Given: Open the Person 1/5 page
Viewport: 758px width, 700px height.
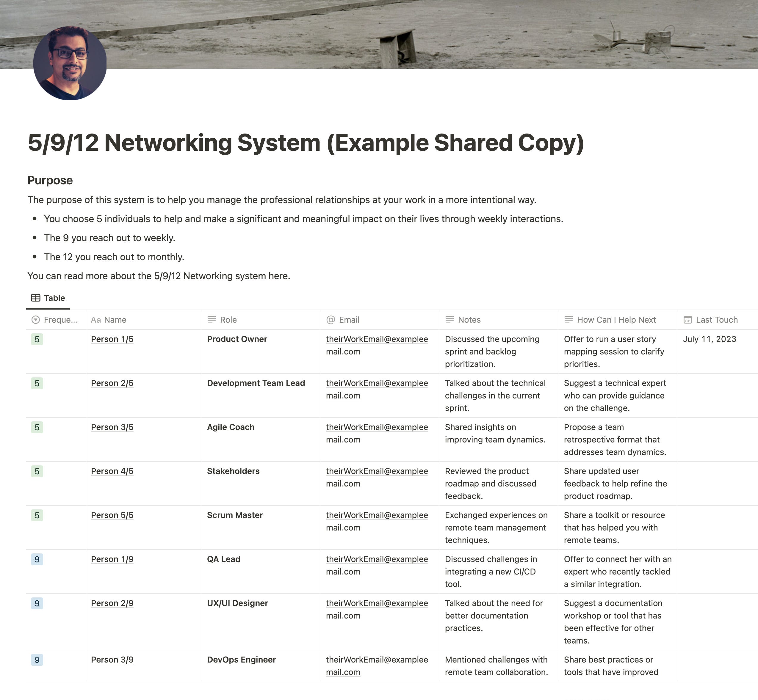Looking at the screenshot, I should click(112, 339).
